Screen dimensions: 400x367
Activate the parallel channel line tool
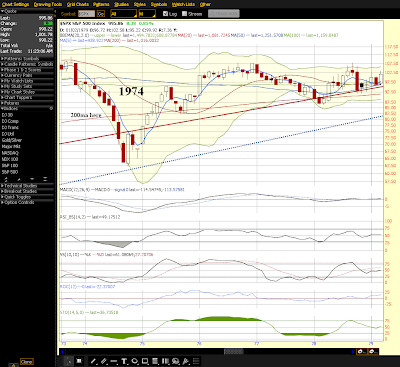pos(104,361)
